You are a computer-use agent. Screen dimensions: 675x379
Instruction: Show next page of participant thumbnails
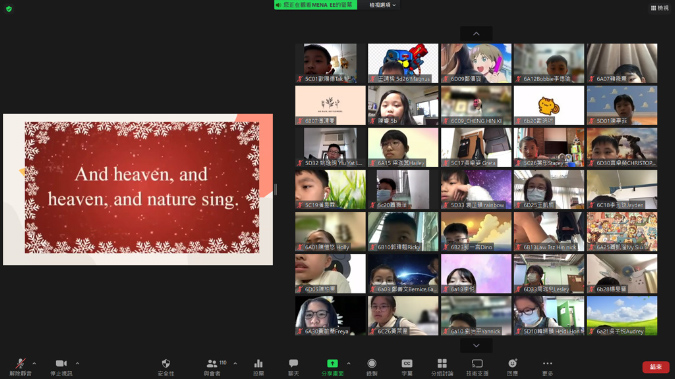click(476, 345)
